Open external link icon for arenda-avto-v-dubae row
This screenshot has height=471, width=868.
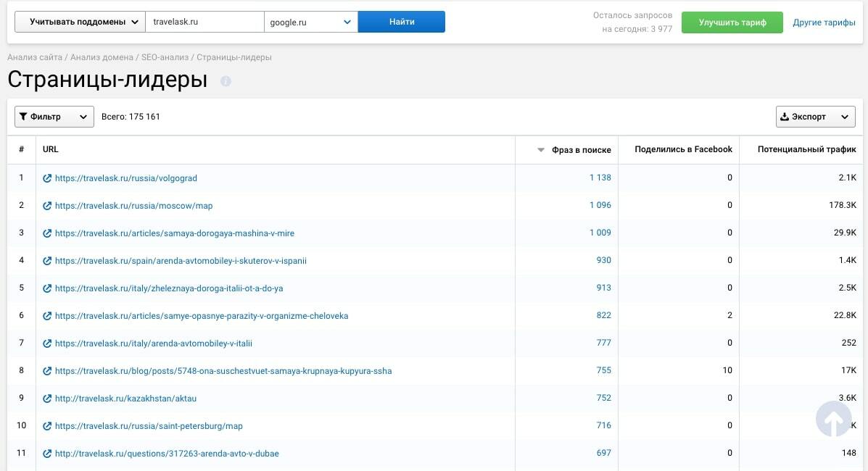(x=47, y=454)
